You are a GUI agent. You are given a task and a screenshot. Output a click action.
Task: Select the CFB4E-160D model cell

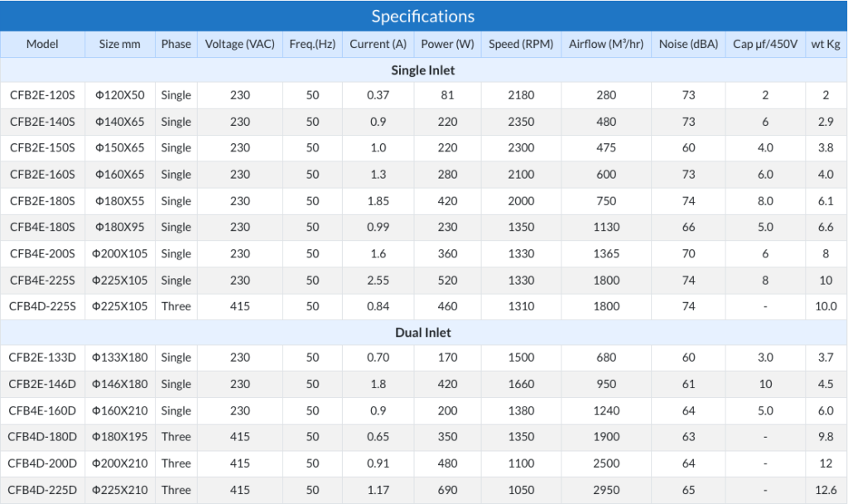(x=42, y=410)
